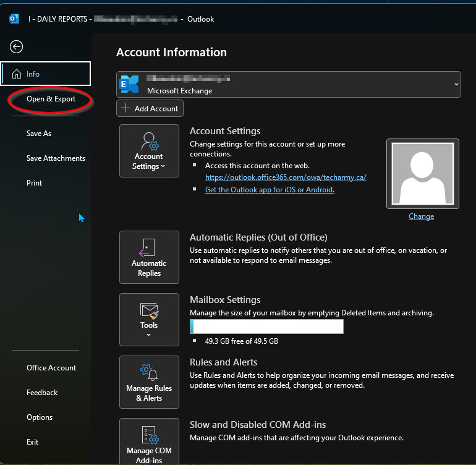476x465 pixels.
Task: Expand the mailbox Tools dropdown
Action: click(149, 320)
